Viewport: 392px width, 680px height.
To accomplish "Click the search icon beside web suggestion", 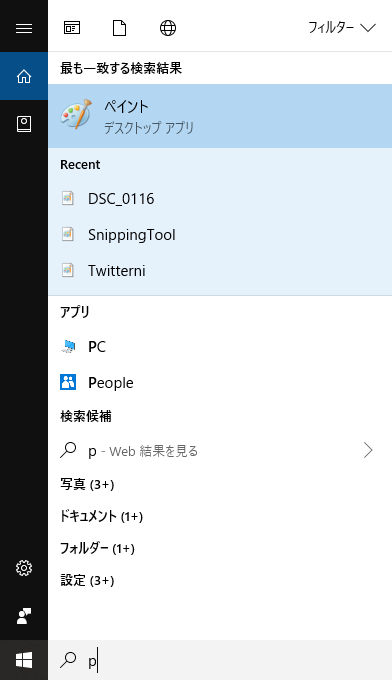I will point(68,450).
